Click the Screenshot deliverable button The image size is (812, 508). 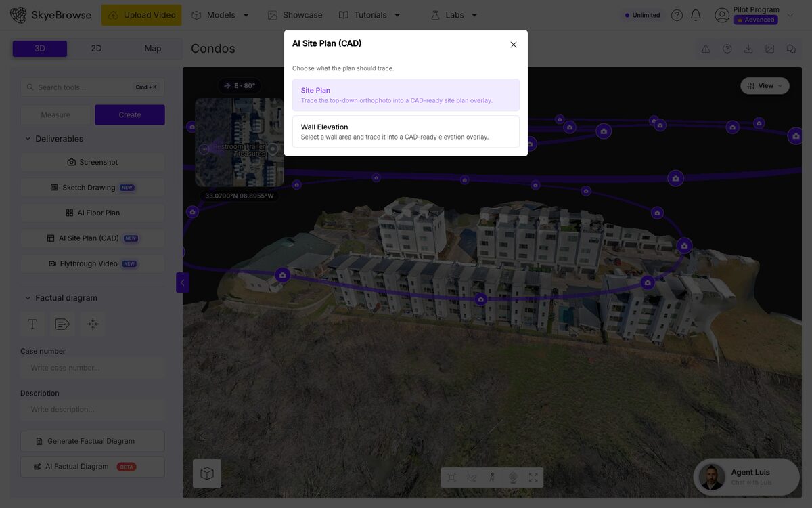(93, 162)
